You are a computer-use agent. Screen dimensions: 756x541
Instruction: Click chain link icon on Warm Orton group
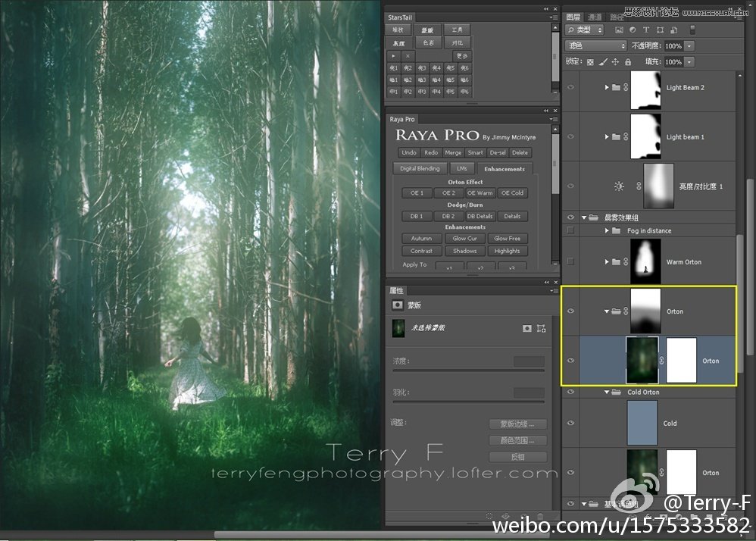click(x=626, y=261)
